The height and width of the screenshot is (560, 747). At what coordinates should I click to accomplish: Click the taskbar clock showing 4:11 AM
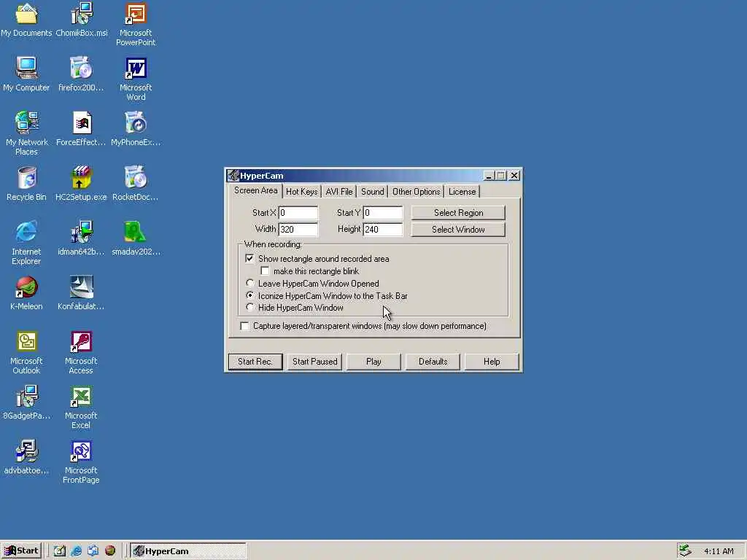[x=719, y=551]
